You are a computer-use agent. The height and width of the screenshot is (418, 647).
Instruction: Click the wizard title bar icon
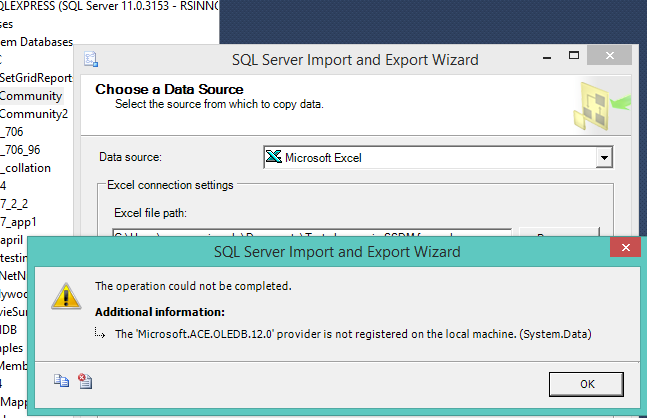[93, 61]
